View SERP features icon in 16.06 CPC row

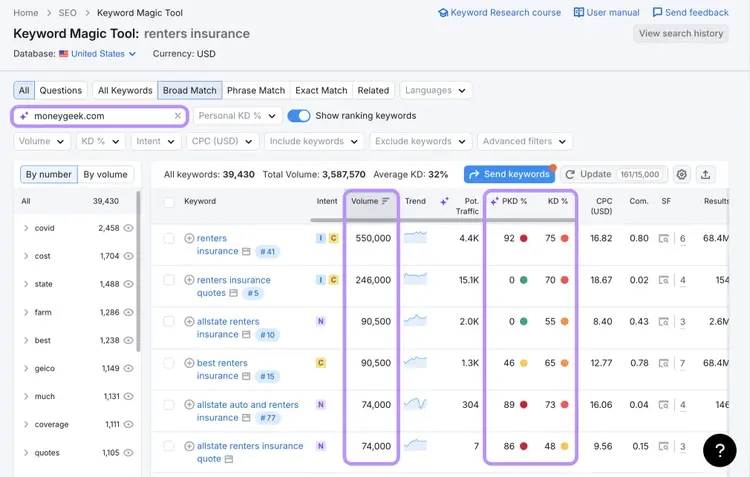(663, 405)
